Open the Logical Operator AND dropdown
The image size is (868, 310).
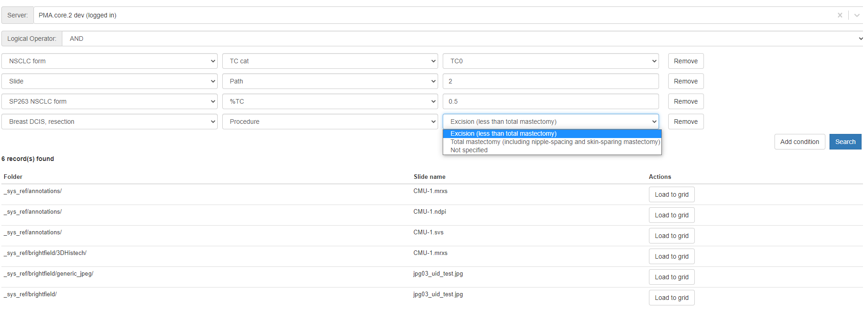tap(462, 39)
